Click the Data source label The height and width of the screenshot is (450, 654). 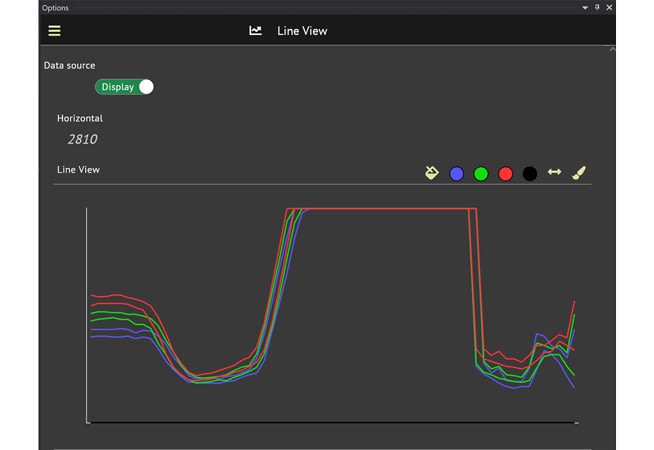[x=69, y=66]
